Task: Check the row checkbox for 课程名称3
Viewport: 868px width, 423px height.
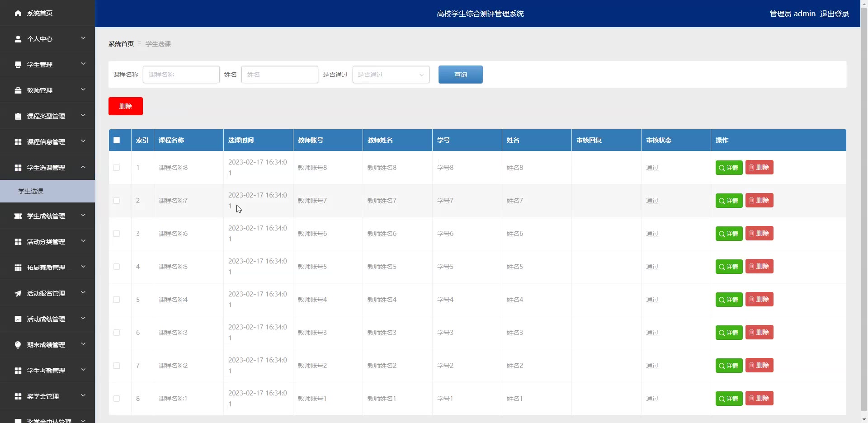Action: point(117,333)
